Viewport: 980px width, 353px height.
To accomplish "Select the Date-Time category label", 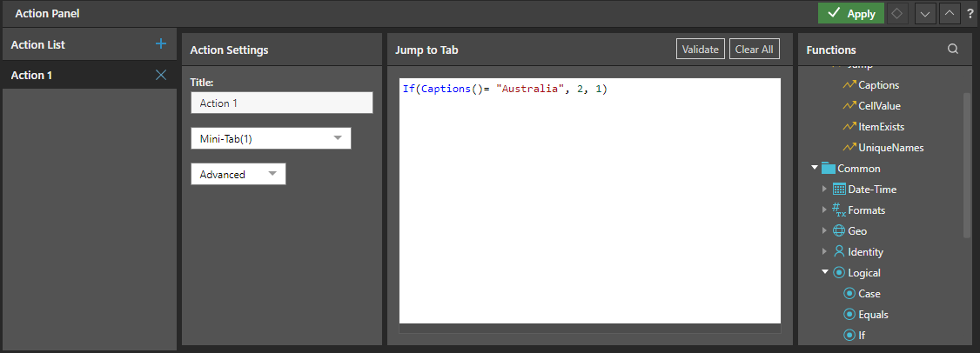I will (x=872, y=190).
